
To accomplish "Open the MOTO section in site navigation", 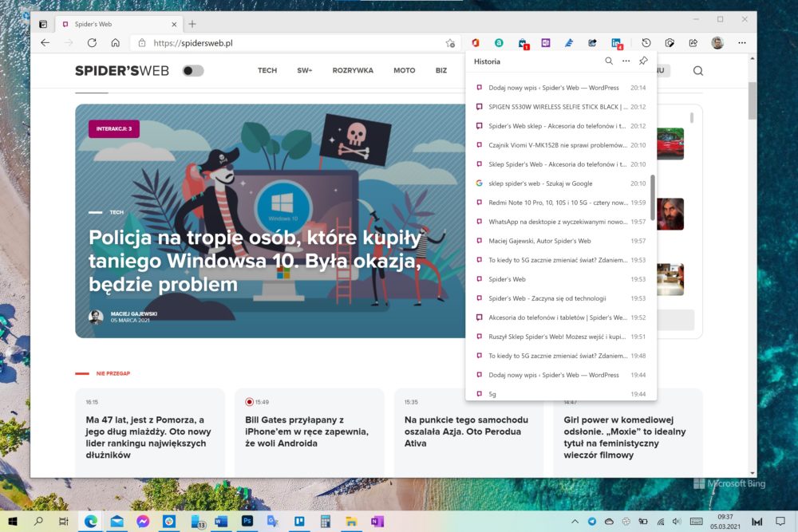I will (404, 70).
